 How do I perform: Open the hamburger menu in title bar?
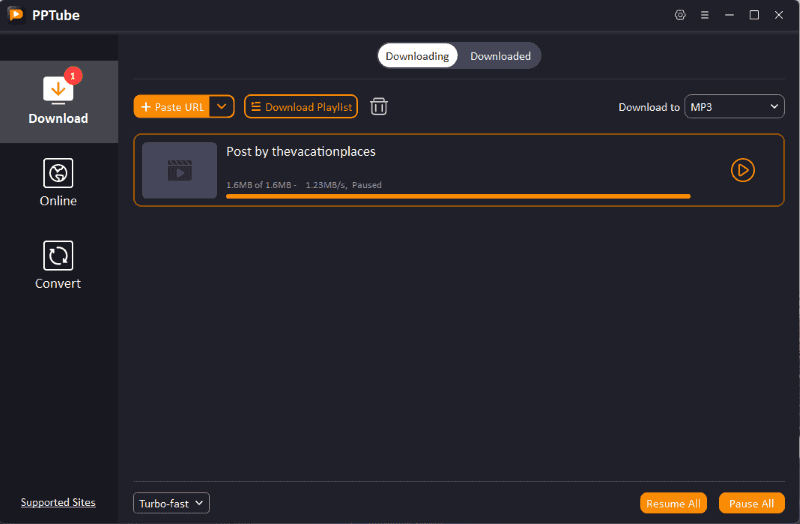705,15
